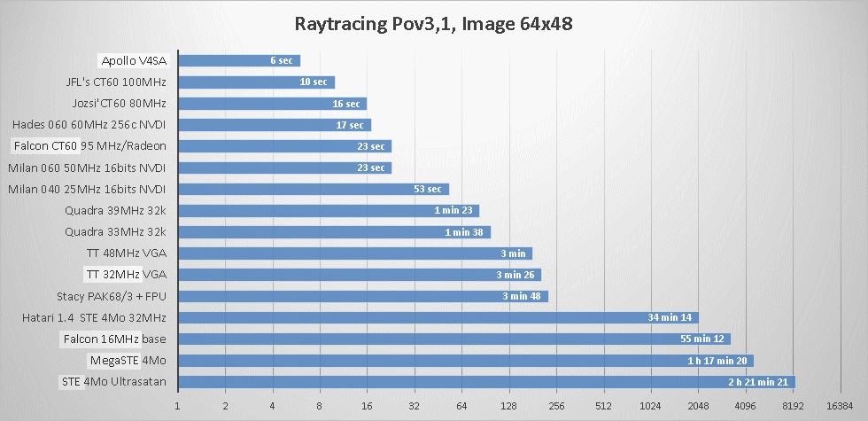
Task: Click the "10 sec" bar value
Action: (314, 82)
